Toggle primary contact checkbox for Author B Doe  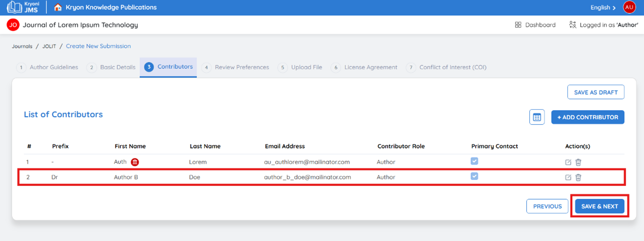pyautogui.click(x=474, y=176)
